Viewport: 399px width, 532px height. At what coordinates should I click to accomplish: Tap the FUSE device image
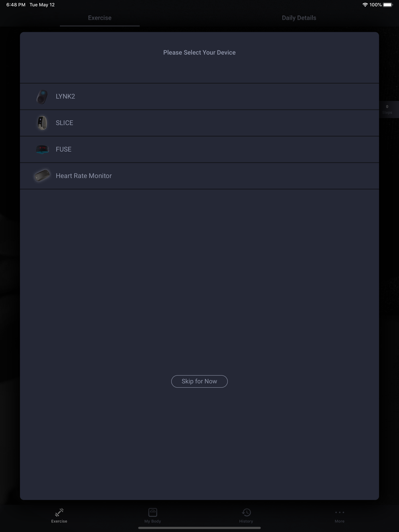pos(42,150)
